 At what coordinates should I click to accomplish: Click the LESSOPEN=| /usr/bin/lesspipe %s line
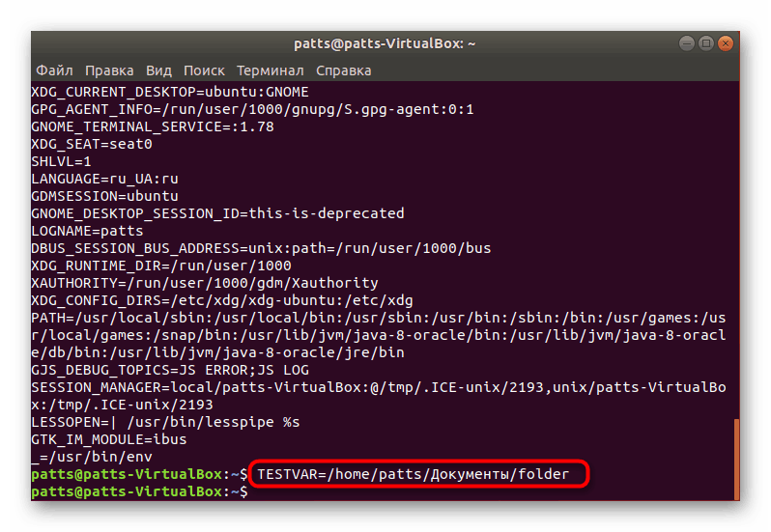(x=165, y=422)
